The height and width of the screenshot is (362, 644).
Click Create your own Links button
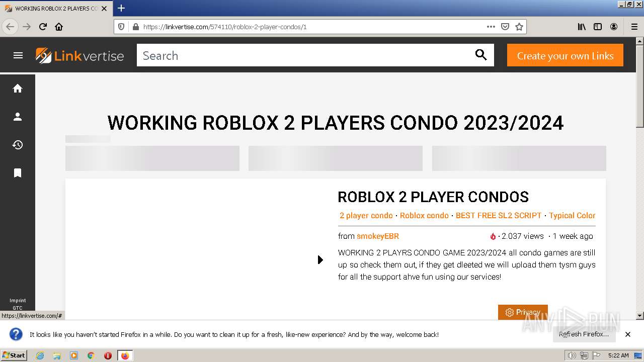(x=565, y=55)
